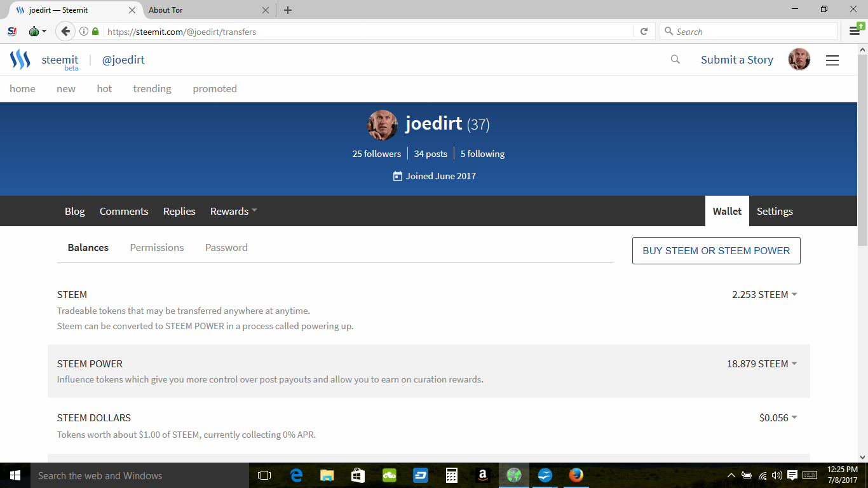868x488 pixels.
Task: Select the Wallet tab
Action: pos(727,211)
